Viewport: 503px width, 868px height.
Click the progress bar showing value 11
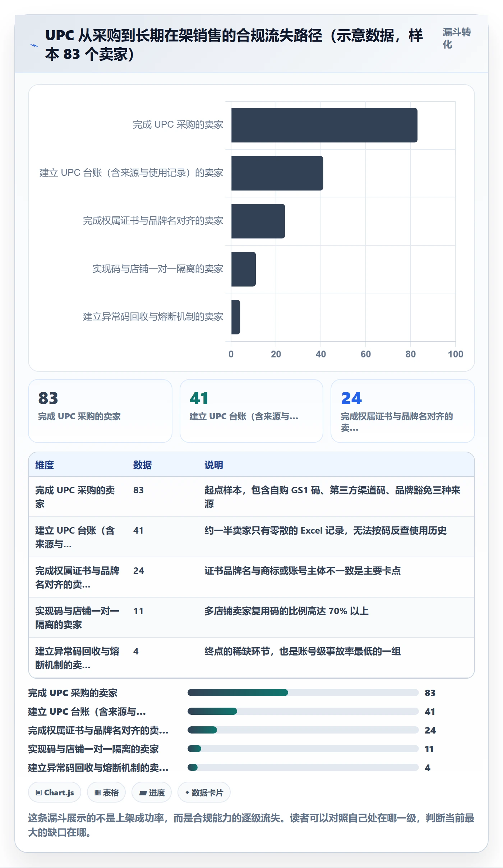303,749
